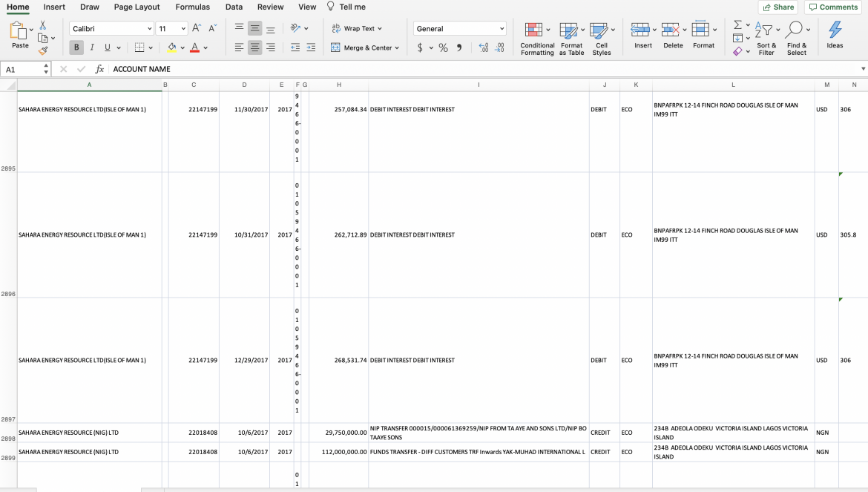Image resolution: width=868 pixels, height=492 pixels.
Task: Click the Fill down icon
Action: click(737, 38)
